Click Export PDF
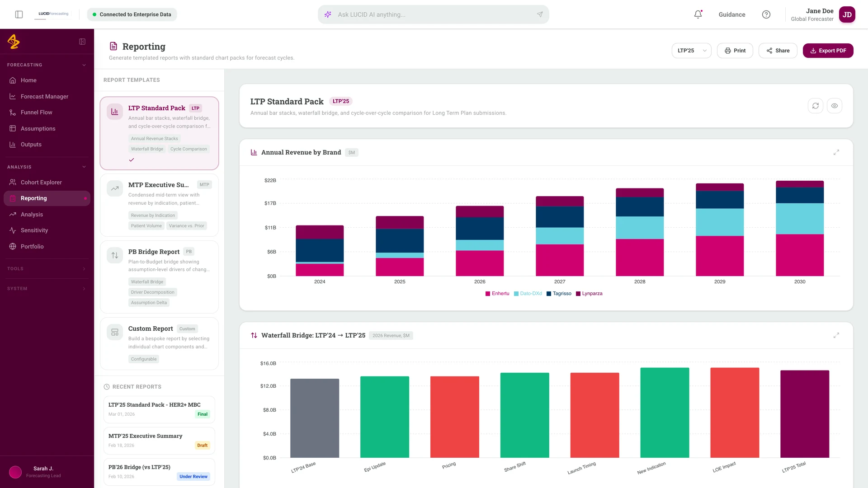 828,51
